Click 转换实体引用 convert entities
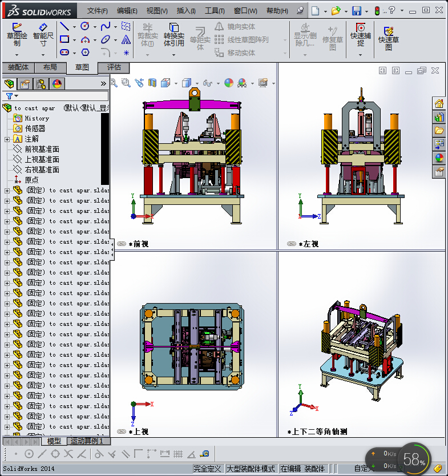 [x=173, y=35]
